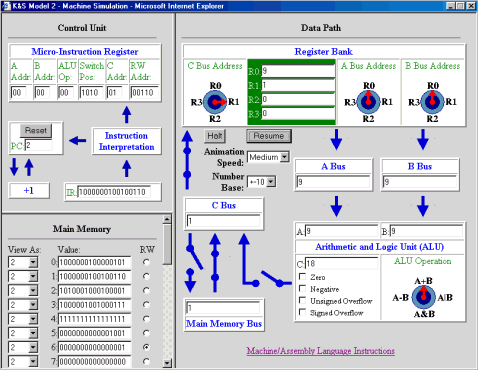The height and width of the screenshot is (370, 478).
Task: Click the R3 register value field
Action: (x=298, y=114)
